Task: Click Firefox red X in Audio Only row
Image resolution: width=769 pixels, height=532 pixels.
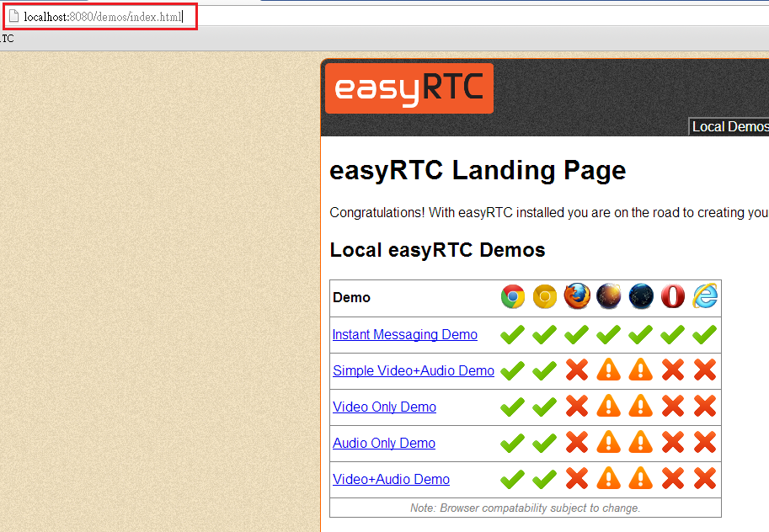Action: click(x=577, y=443)
